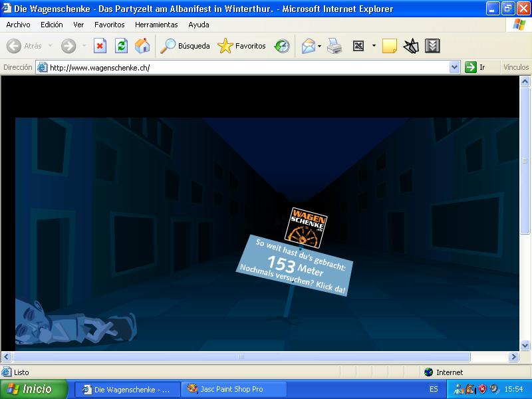Screen dimensions: 532x399
Task: Open History with the clock-arrow icon
Action: [x=282, y=46]
